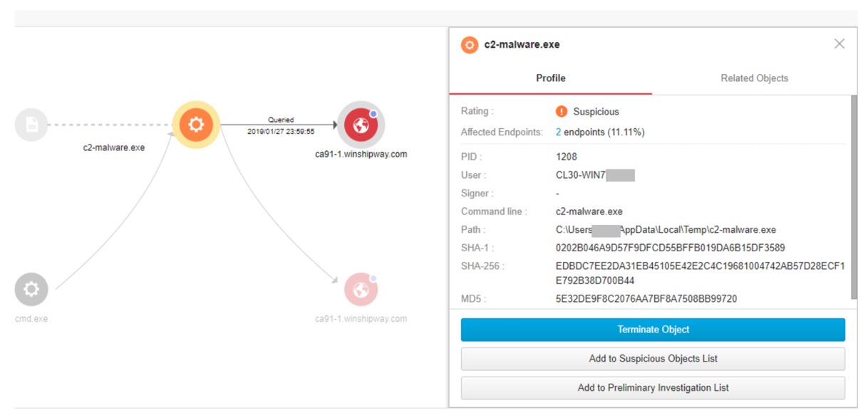Close the c2-malware.exe details panel
This screenshot has height=415, width=868.
tap(839, 44)
